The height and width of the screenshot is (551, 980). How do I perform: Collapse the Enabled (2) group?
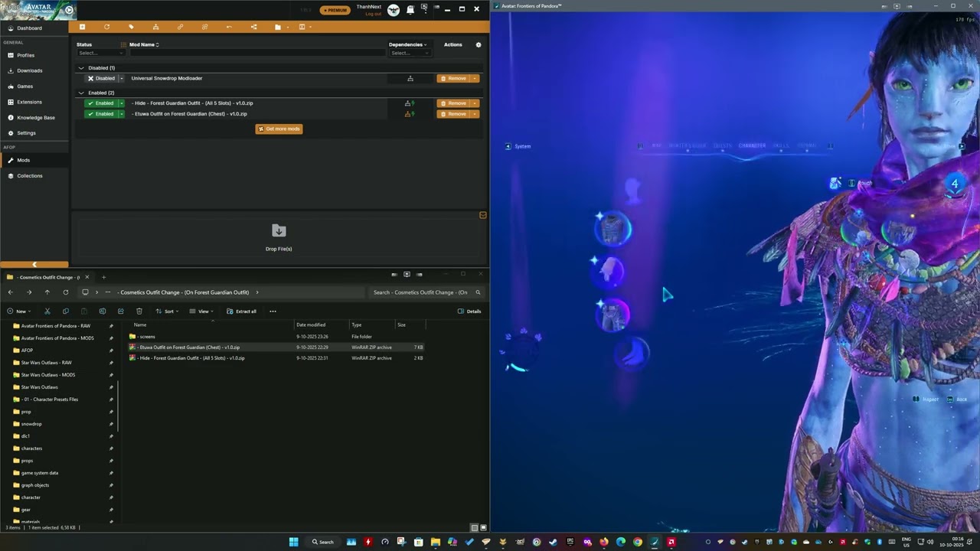(x=81, y=93)
